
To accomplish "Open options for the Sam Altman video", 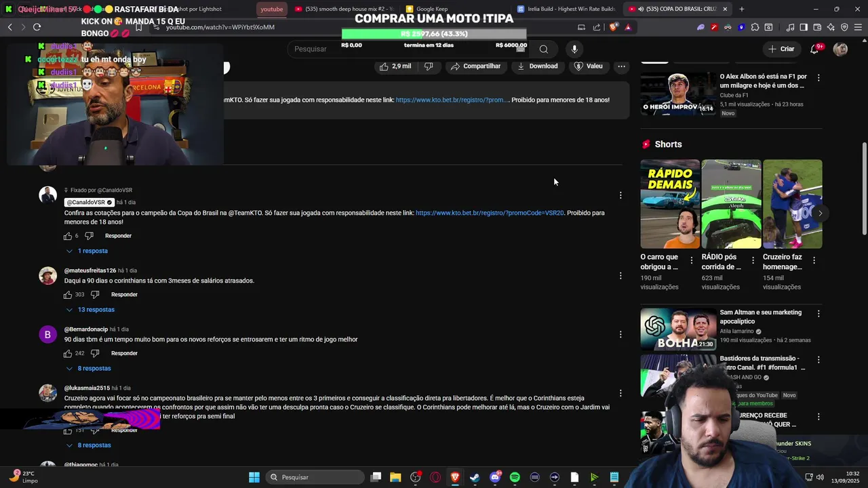I will 818,314.
